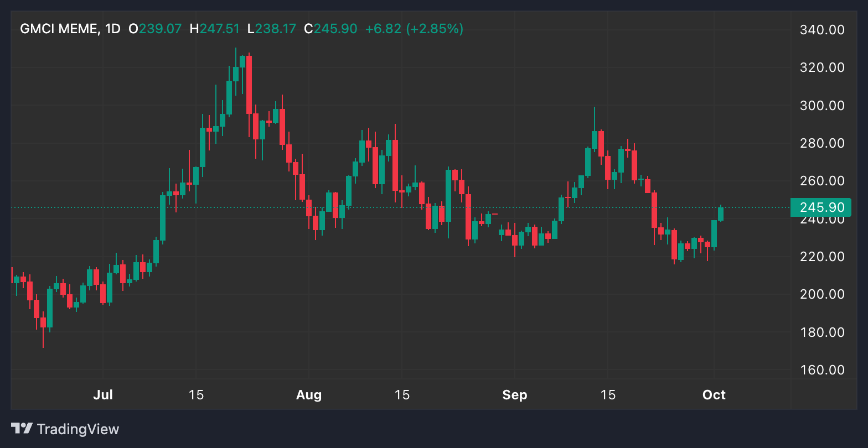Click the 340.00 price axis label
Image resolution: width=868 pixels, height=448 pixels.
point(822,30)
